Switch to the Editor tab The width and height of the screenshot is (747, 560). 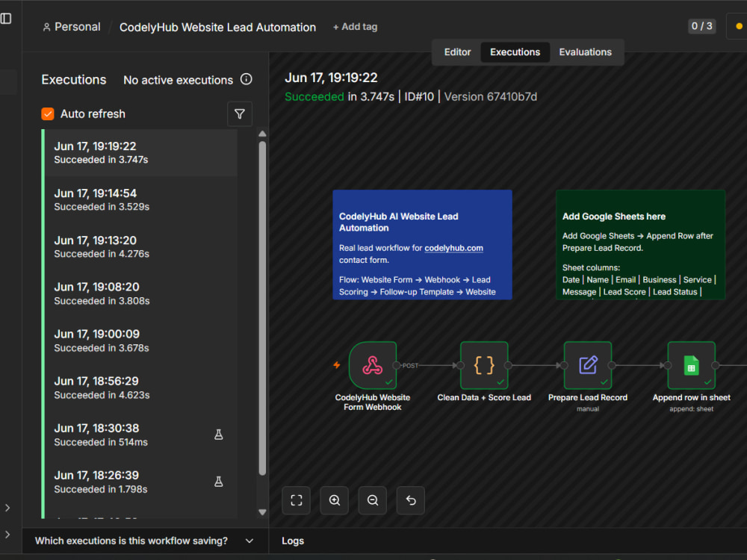[x=457, y=52]
